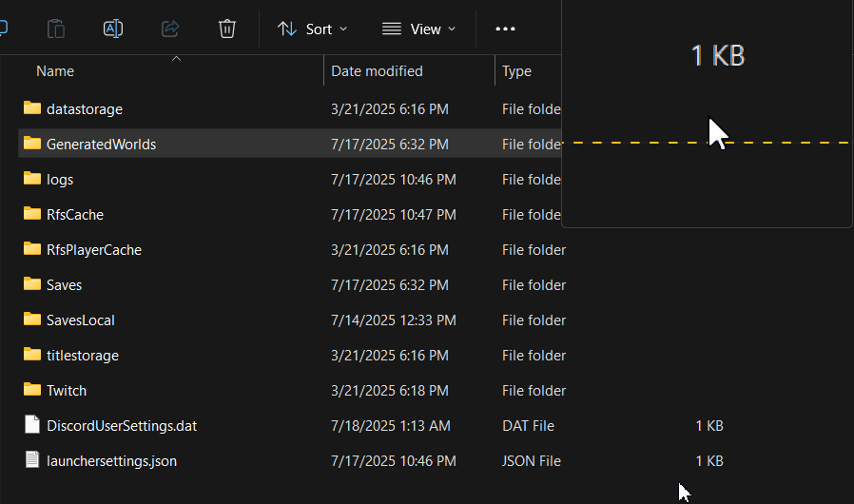Click the Rename icon in toolbar
Image resolution: width=854 pixels, height=504 pixels.
tap(113, 29)
